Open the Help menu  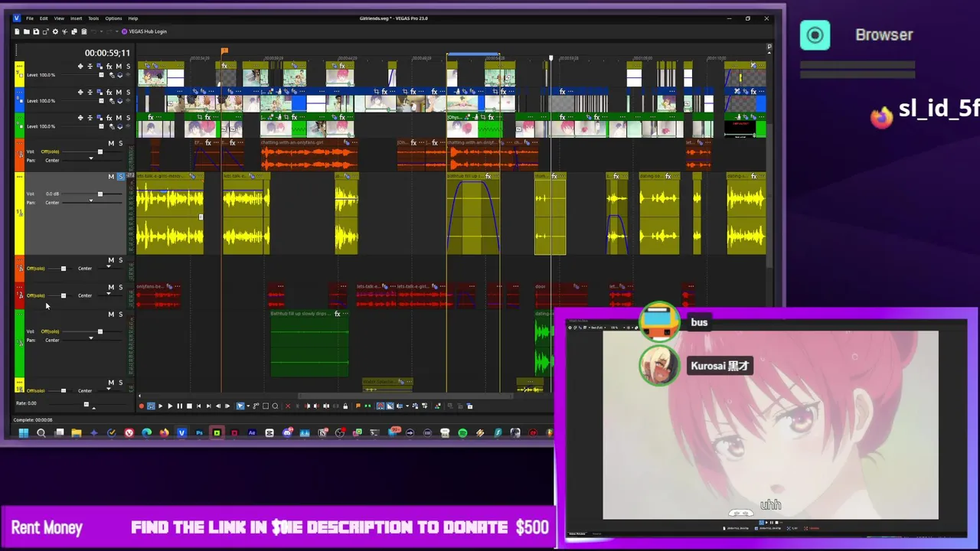pyautogui.click(x=133, y=18)
